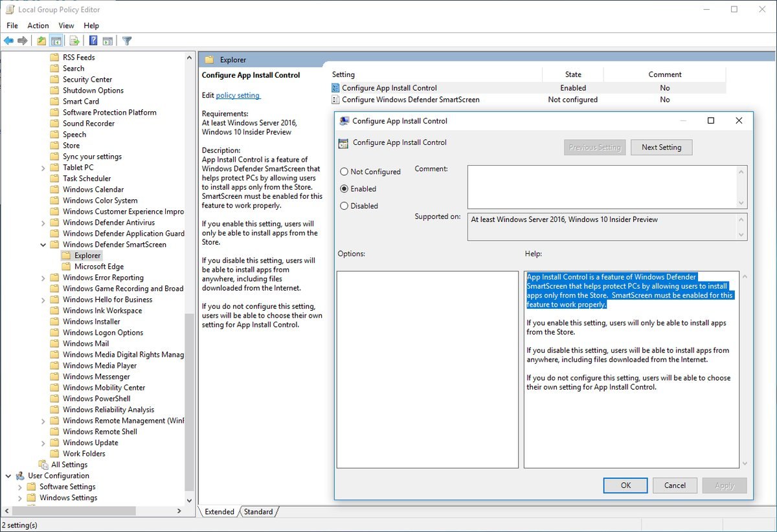Screen dimensions: 777x532
Task: Click the All Settings folder icon
Action: coord(43,465)
